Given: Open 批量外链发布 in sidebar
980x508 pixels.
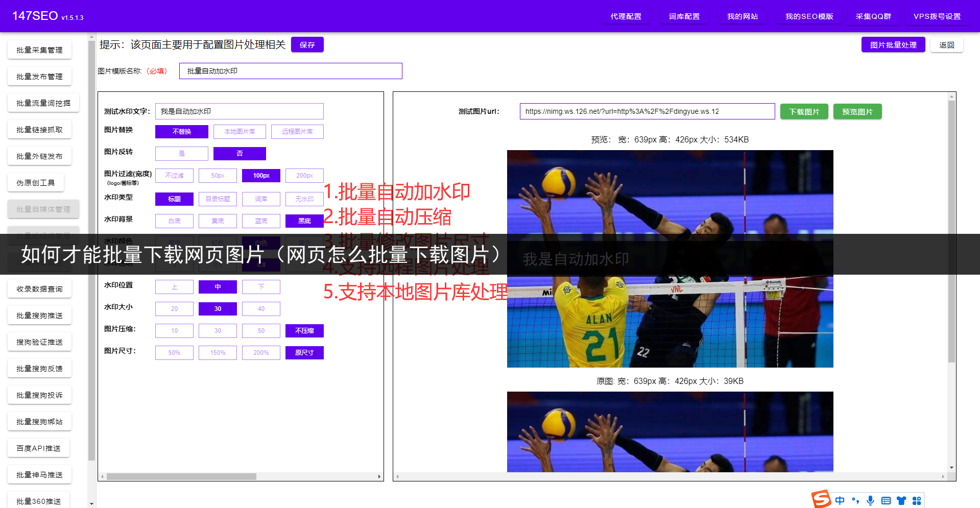Looking at the screenshot, I should [39, 156].
